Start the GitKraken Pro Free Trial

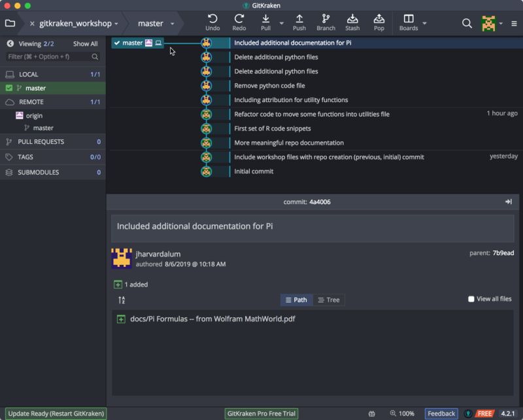coord(261,413)
